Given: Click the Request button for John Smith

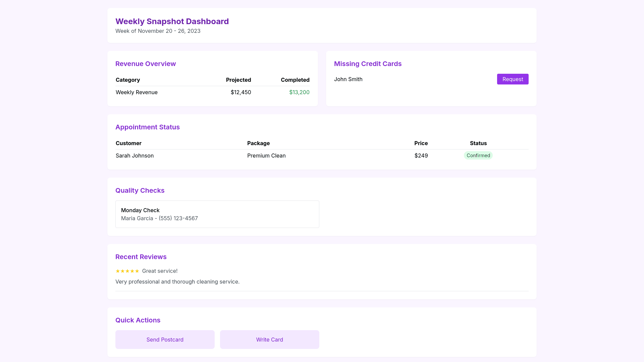Looking at the screenshot, I should click(513, 79).
